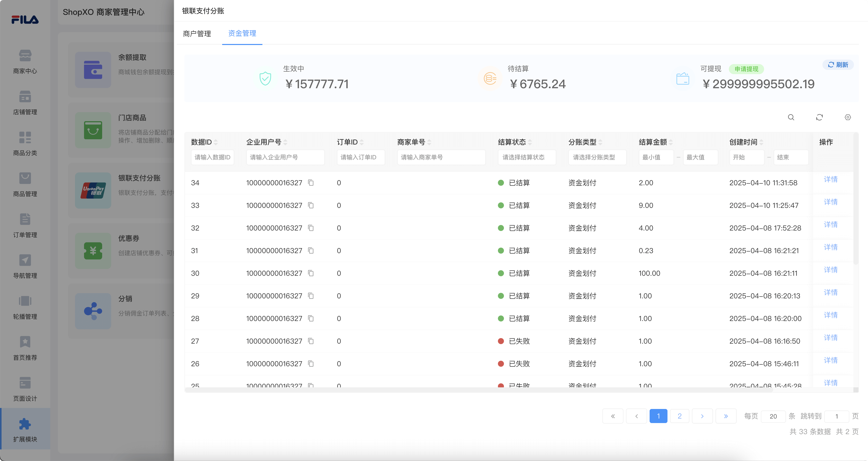Viewport: 868px width, 461px height.
Task: Sort table by 结算金额 column arrows
Action: tap(671, 143)
